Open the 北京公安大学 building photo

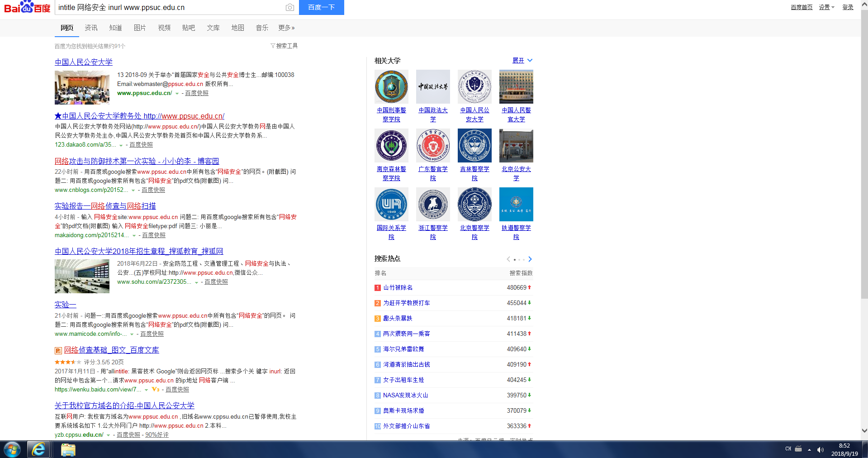point(516,145)
